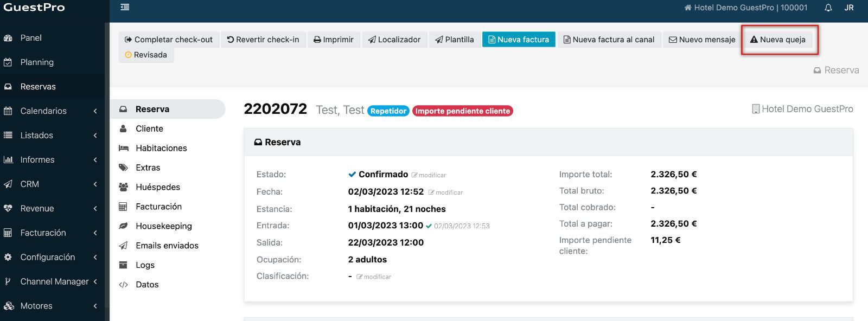
Task: Click the Habitaciones bed icon
Action: point(124,148)
